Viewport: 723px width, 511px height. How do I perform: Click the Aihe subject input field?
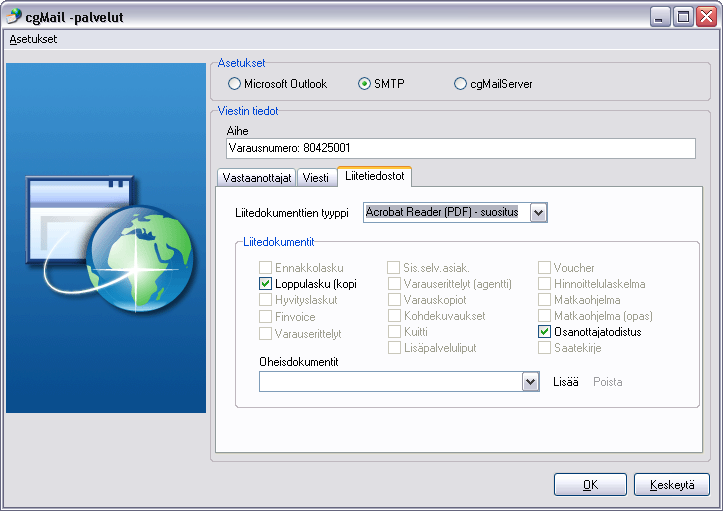click(x=461, y=148)
